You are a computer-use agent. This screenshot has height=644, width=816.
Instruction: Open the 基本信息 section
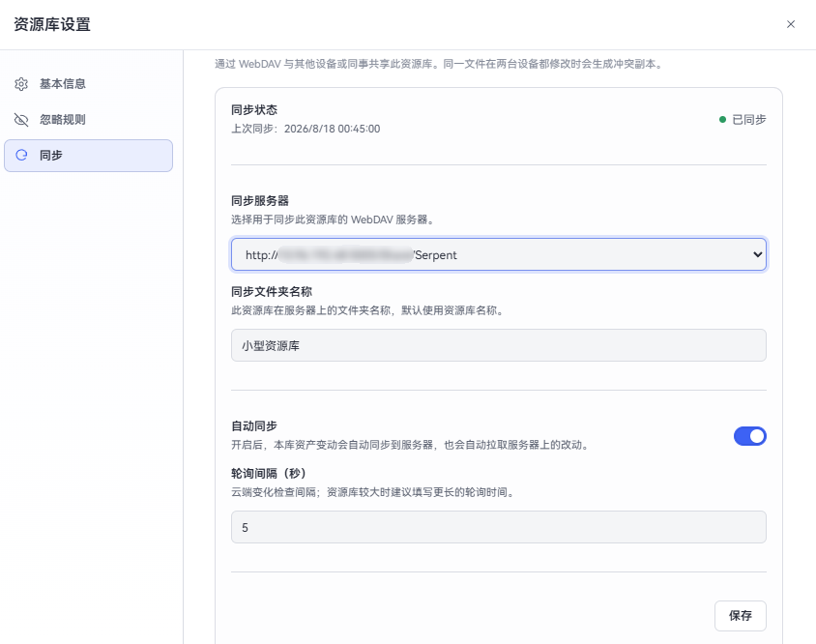(x=89, y=84)
